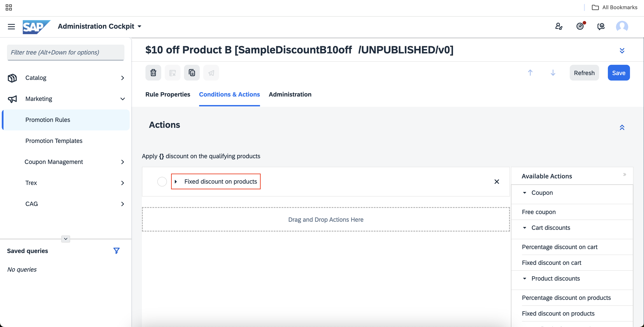Go to next item with down arrow
This screenshot has height=327, width=644.
coord(553,73)
